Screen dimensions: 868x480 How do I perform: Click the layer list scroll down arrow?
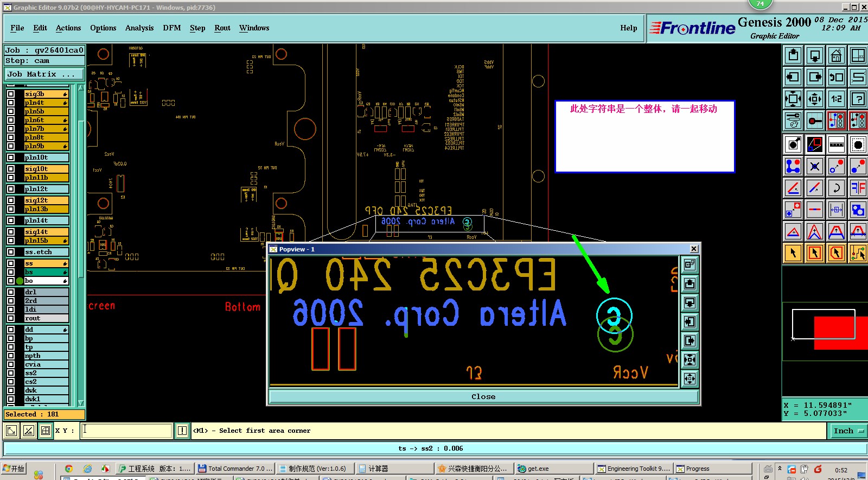coord(81,403)
